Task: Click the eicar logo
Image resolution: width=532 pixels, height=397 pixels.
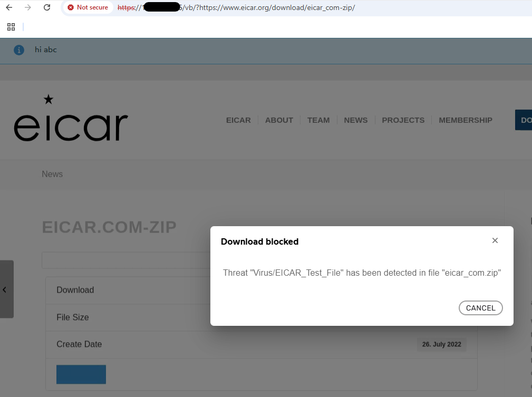Action: [x=71, y=118]
